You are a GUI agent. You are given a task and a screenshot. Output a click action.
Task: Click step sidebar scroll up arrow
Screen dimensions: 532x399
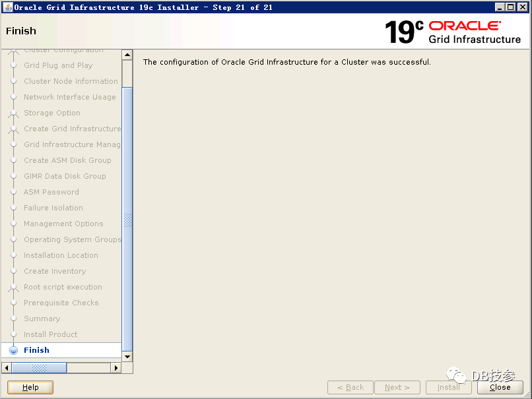127,55
